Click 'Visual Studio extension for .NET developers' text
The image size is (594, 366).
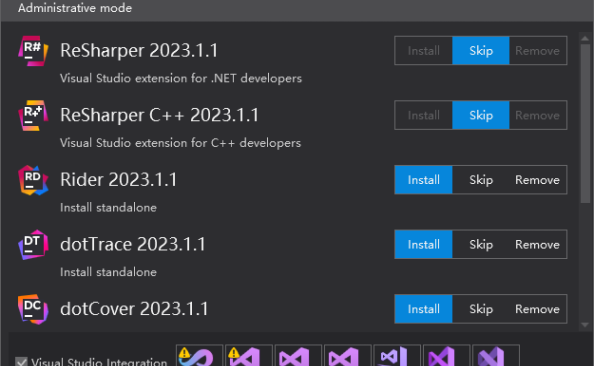pyautogui.click(x=181, y=78)
